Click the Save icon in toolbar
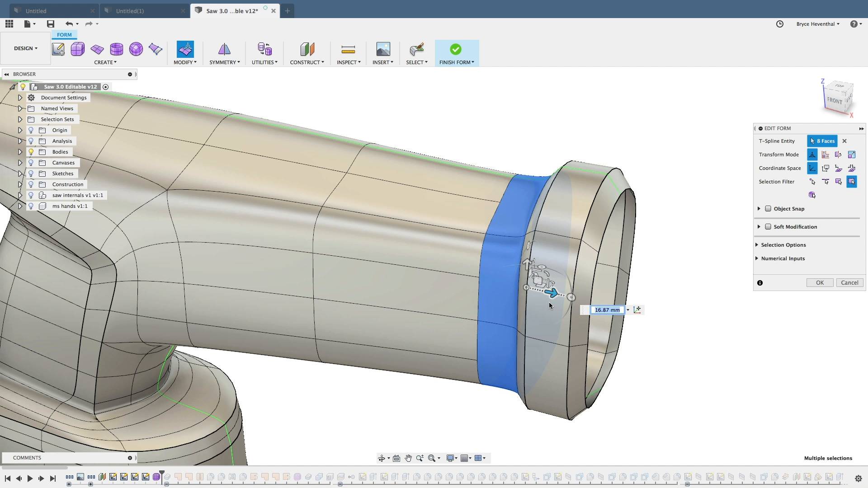Screen dimensions: 868x488 coord(50,24)
